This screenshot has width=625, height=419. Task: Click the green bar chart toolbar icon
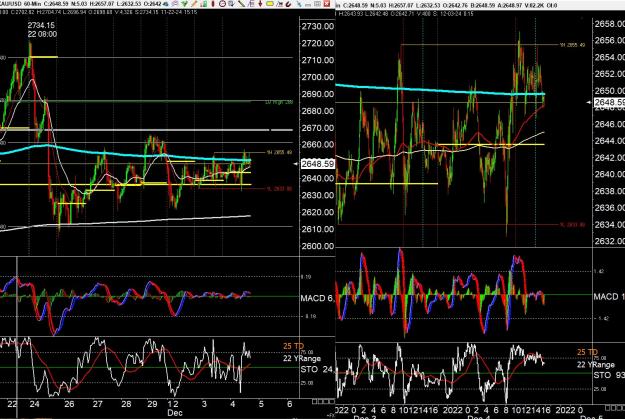(x=204, y=4)
